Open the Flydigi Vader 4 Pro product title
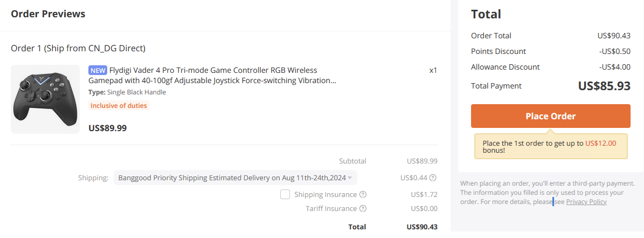Screen dimensions: 644x238 click(213, 76)
